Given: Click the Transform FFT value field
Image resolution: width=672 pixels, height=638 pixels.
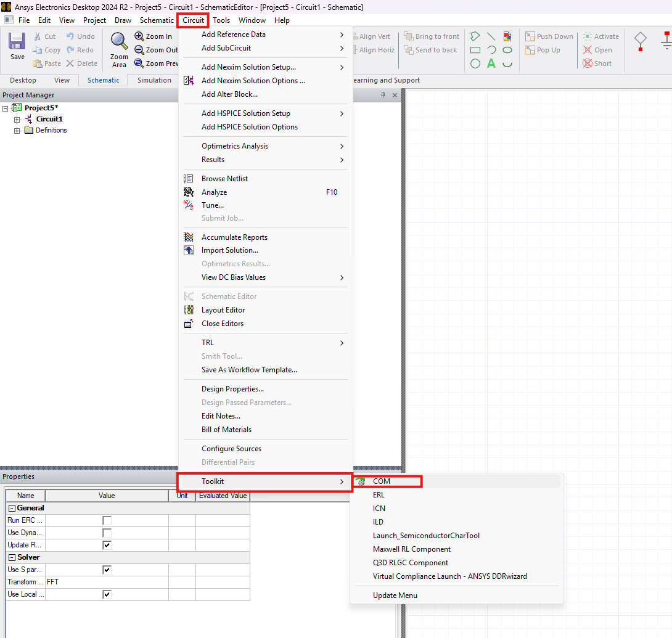Looking at the screenshot, I should [x=107, y=582].
